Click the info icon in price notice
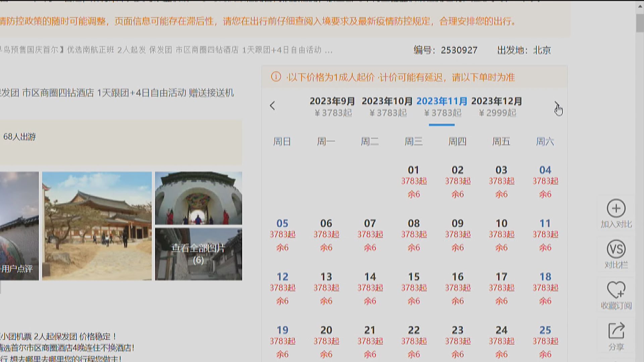Viewport: 644px width, 362px height. (x=276, y=77)
